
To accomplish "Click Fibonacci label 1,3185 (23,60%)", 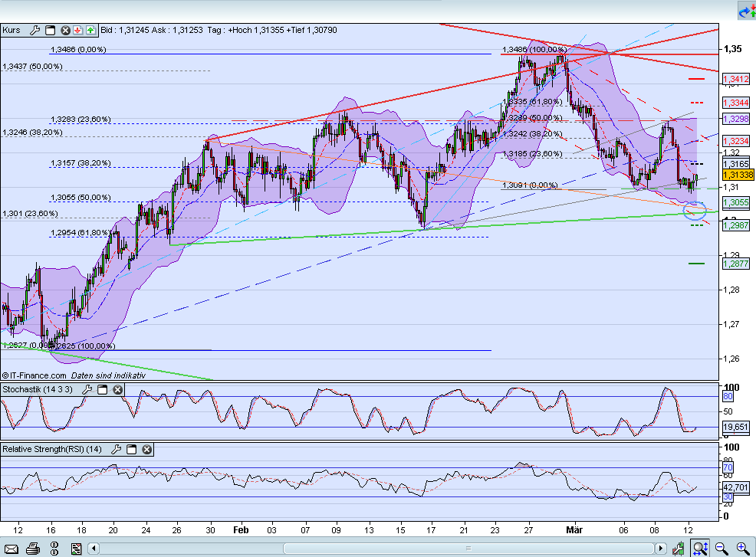I will pos(532,154).
